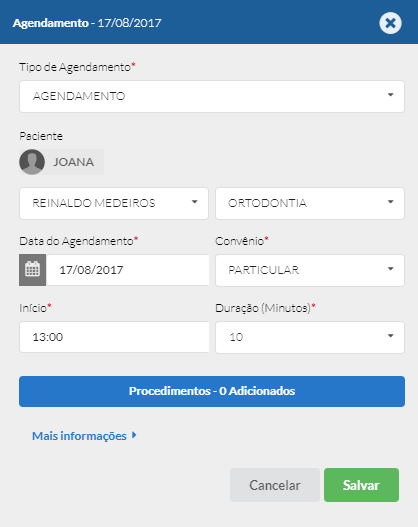Open the Duração (Minutos) dropdown showing 10

point(310,337)
